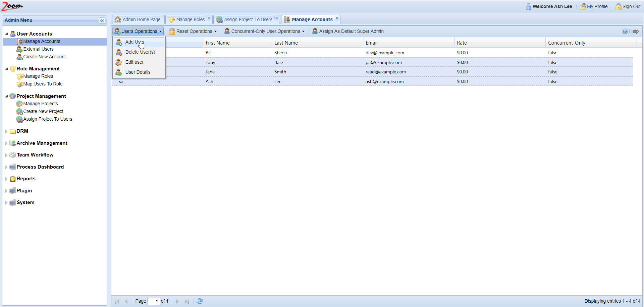Choose Delete User(s) menu option

click(x=140, y=52)
